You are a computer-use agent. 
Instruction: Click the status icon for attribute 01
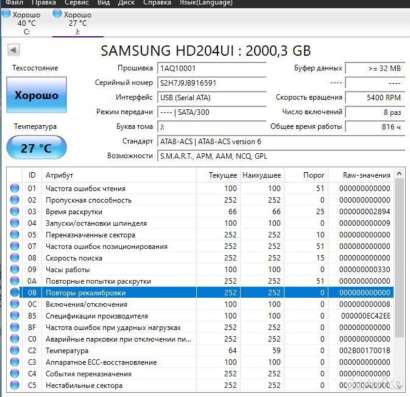14,188
